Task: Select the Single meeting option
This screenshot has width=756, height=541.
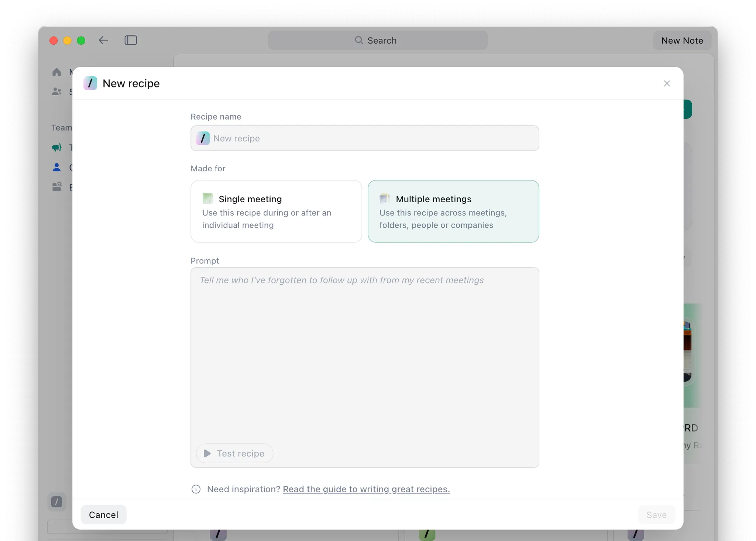Action: coord(276,211)
